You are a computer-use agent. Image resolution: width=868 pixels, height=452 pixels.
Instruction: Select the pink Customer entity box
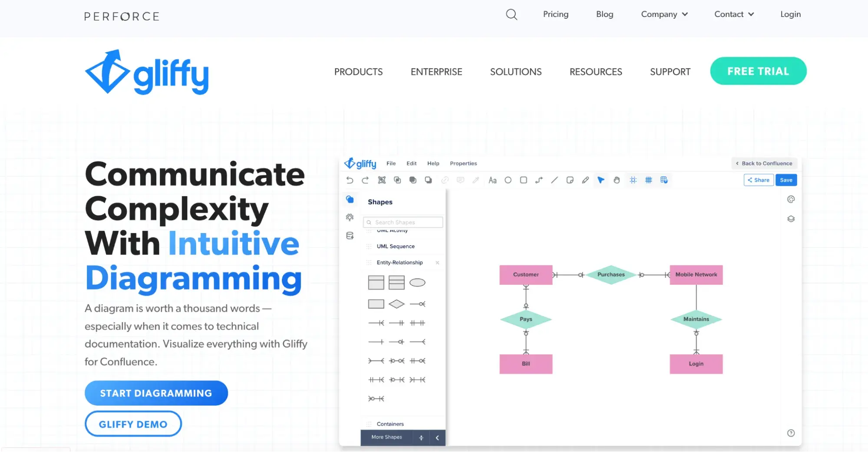tap(526, 275)
